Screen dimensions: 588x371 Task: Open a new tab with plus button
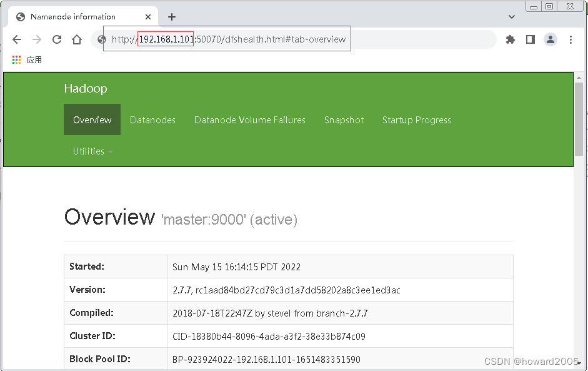172,17
